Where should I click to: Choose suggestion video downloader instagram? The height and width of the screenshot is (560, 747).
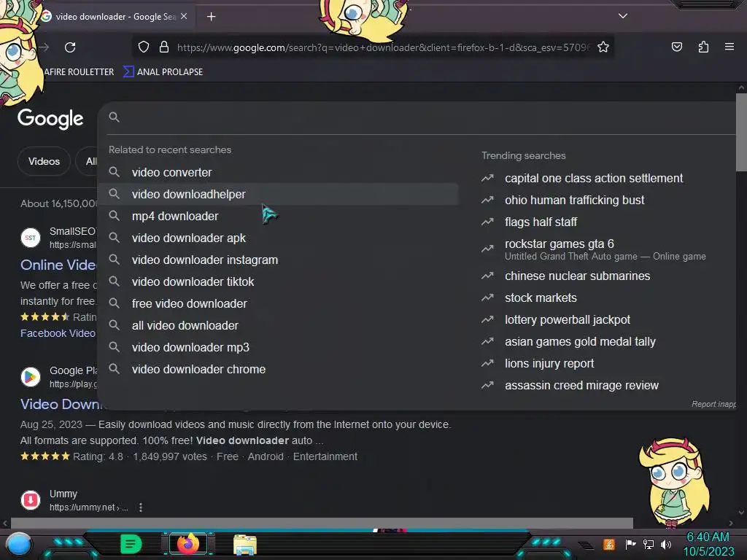pyautogui.click(x=278, y=260)
